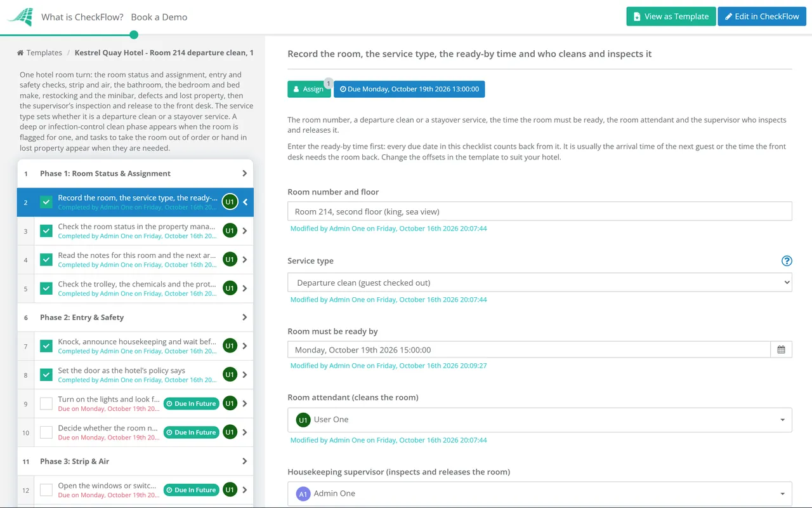
Task: Open the Housekeeping supervisor dropdown
Action: click(540, 493)
